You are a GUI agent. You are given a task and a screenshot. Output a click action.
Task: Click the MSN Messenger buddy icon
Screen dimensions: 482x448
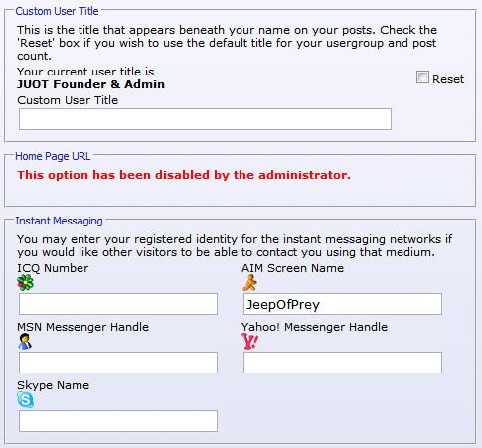[x=25, y=342]
